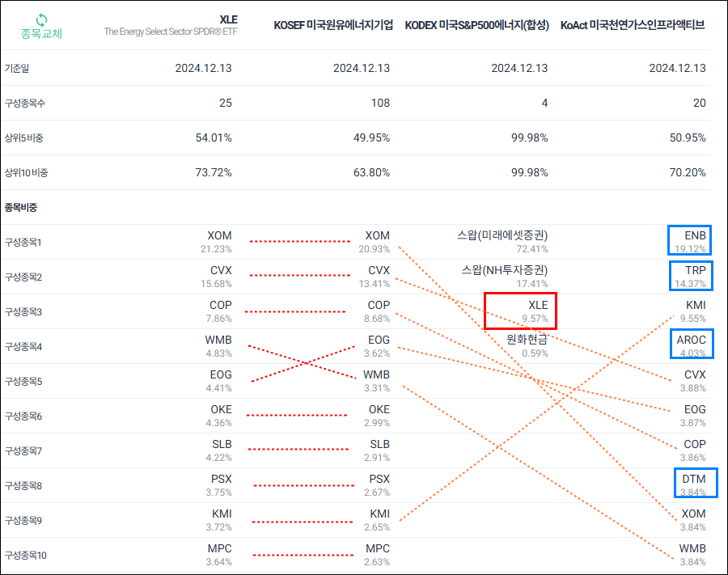728x575 pixels.
Task: Select KMI 2.65% holding
Action: click(377, 520)
